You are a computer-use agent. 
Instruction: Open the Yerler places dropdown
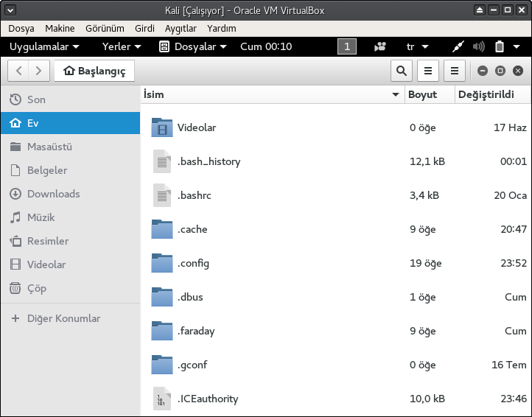(x=122, y=46)
